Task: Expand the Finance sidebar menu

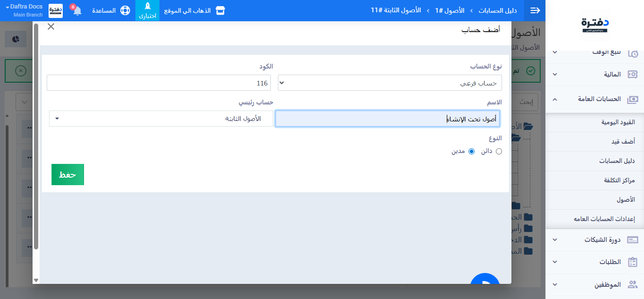Action: [x=595, y=74]
